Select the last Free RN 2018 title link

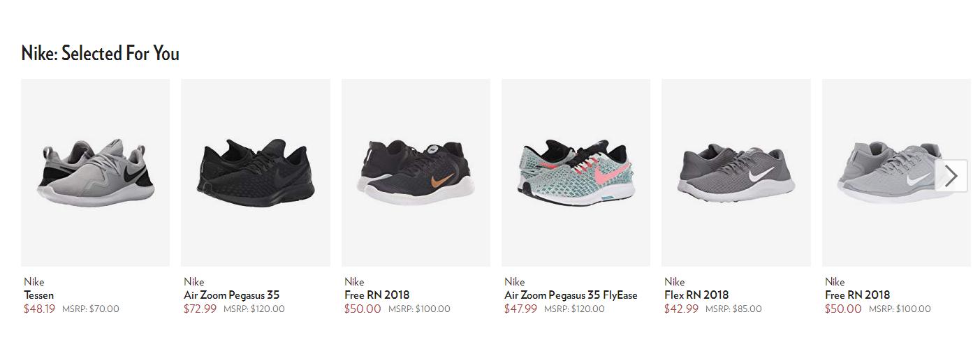click(857, 295)
